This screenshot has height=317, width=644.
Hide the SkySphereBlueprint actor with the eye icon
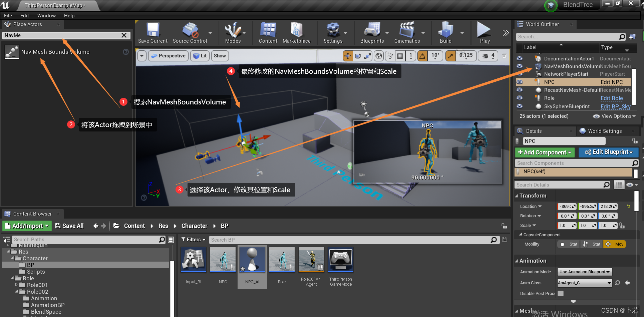coord(520,106)
